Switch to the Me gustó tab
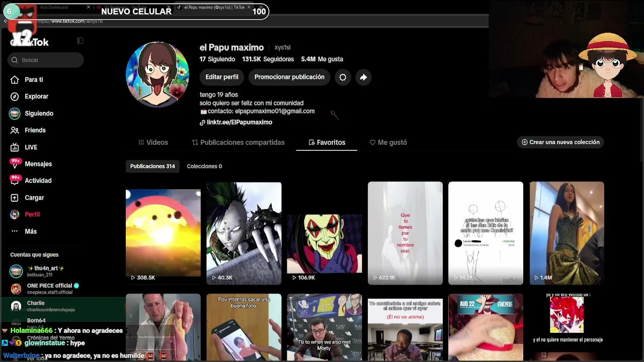Viewport: 644px width, 362px height. click(x=388, y=142)
